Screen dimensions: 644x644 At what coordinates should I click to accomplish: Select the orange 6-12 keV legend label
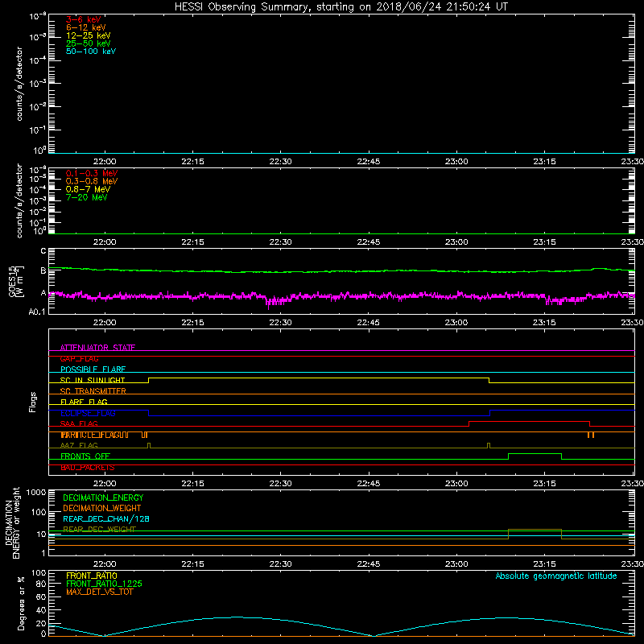coord(86,27)
